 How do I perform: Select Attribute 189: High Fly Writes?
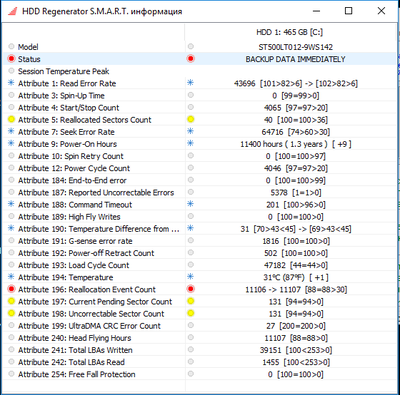[69, 217]
